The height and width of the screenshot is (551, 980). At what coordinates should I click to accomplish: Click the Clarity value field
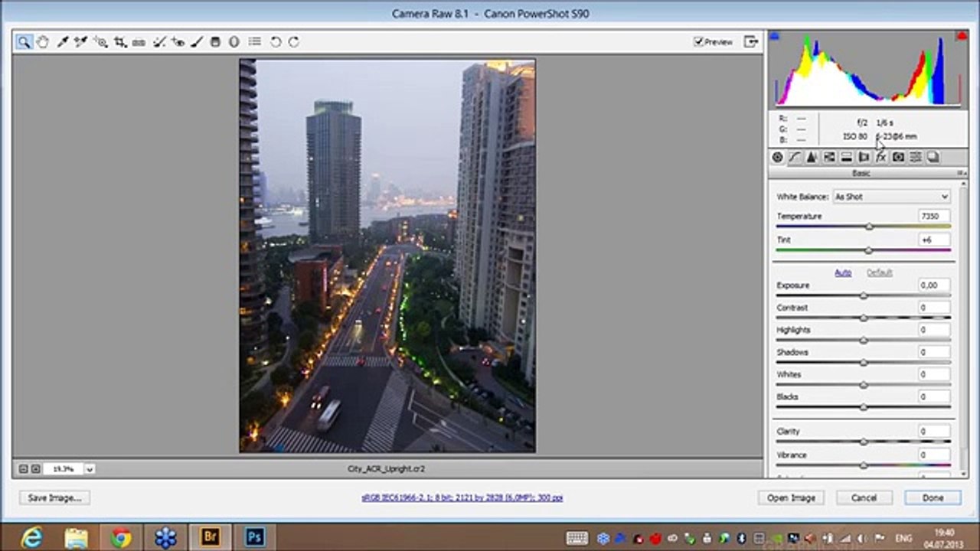[x=933, y=432]
